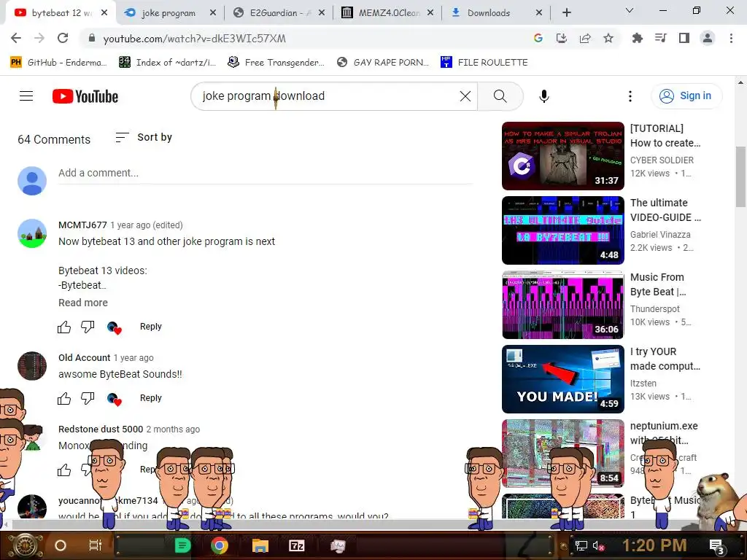This screenshot has height=560, width=747.
Task: Open GitHub - Enderma... bookmark
Action: [58, 63]
